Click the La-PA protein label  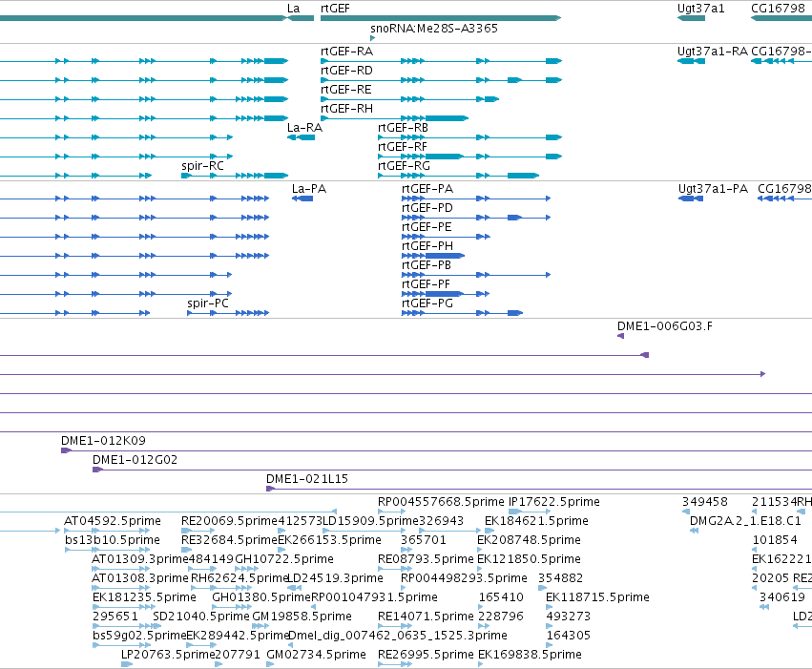(x=309, y=189)
